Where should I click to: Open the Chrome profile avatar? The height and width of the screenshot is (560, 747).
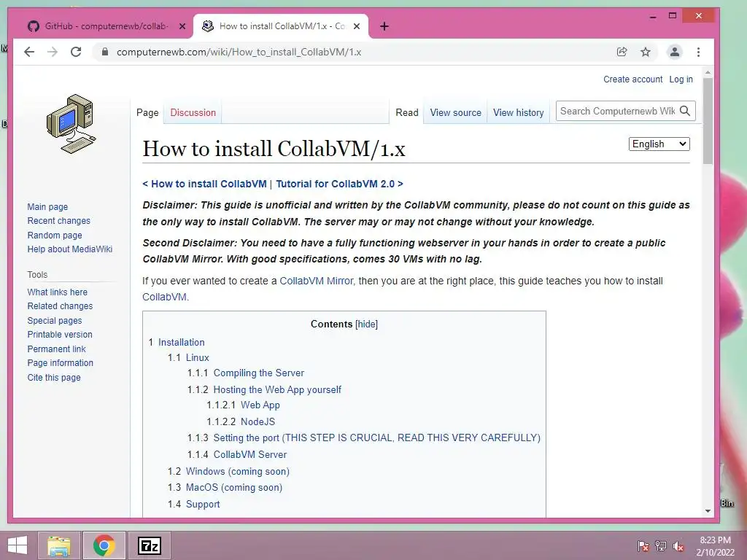point(675,52)
